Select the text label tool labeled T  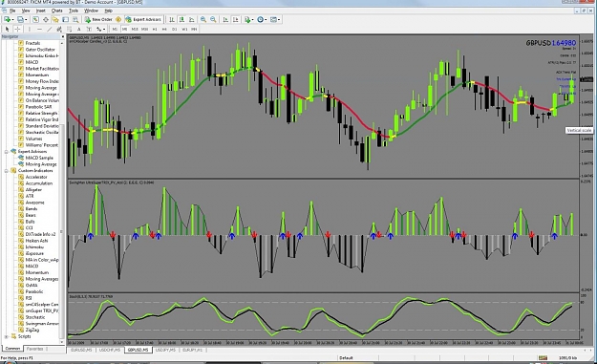tap(89, 29)
